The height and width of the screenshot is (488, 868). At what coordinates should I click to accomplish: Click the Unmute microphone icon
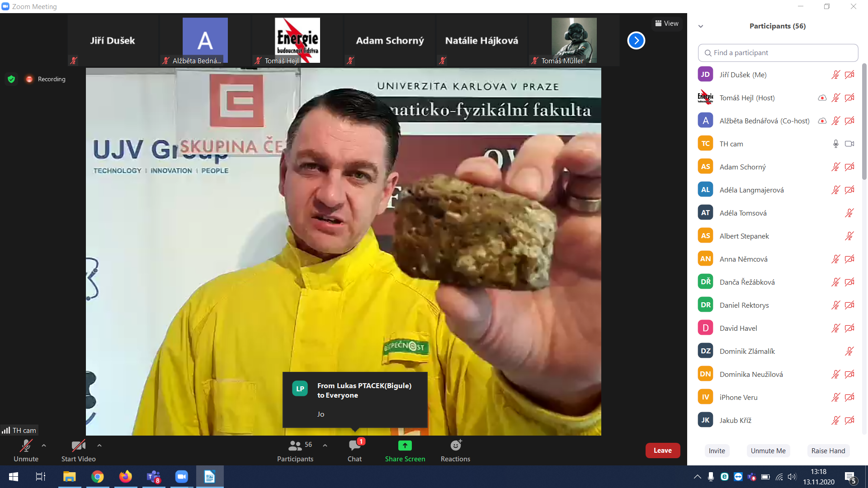click(26, 446)
